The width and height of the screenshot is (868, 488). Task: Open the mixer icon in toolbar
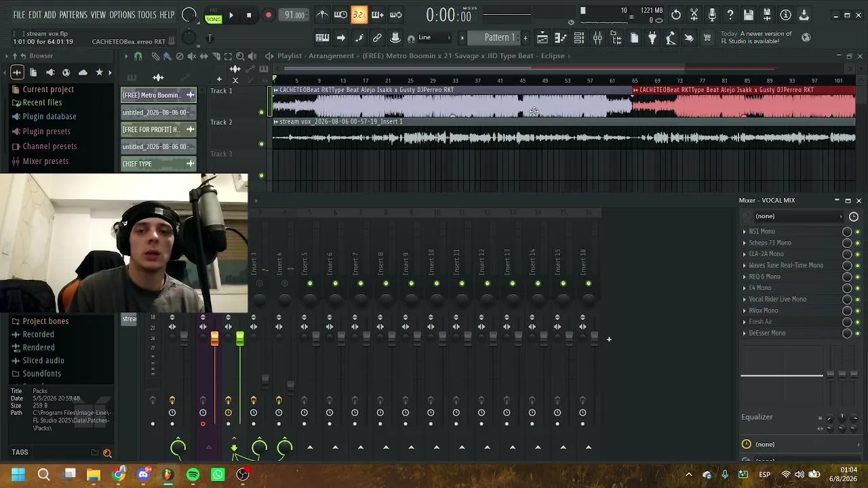pos(597,38)
